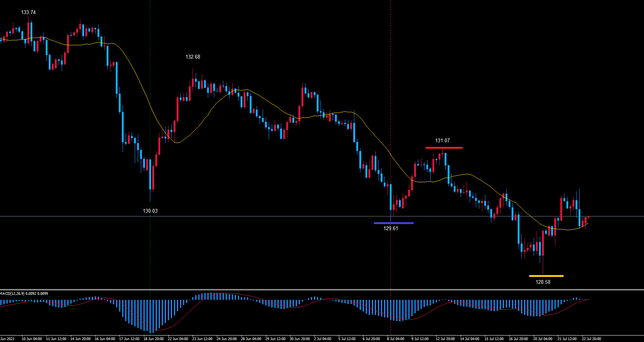Click the MACD(12,26,9) indicator label
The image size is (644, 342).
[24, 294]
